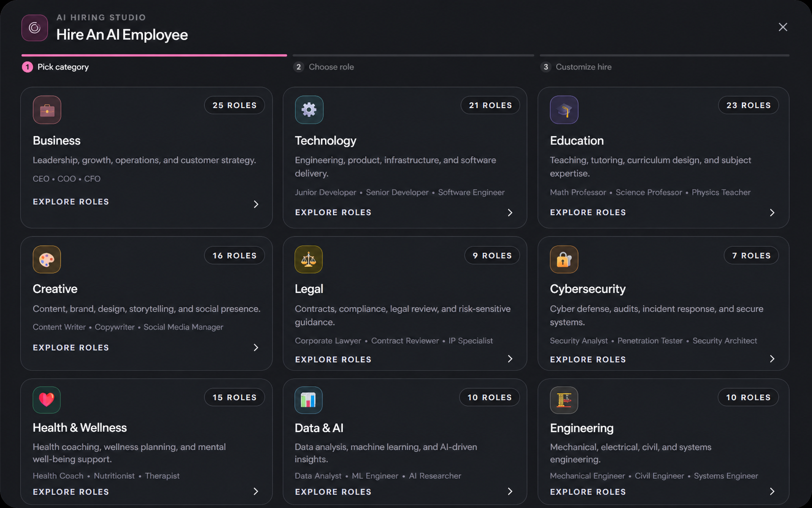Screen dimensions: 812x508
Task: Click the Data & AI card title
Action: (319, 428)
